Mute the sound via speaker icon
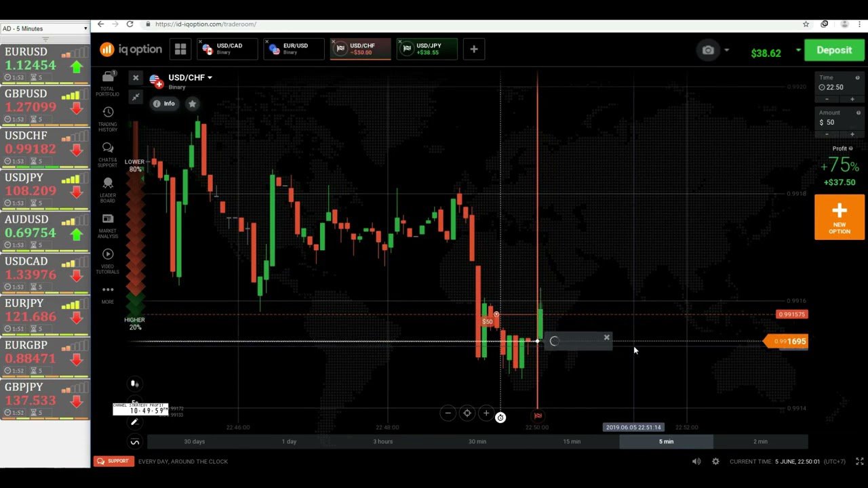 [x=696, y=461]
